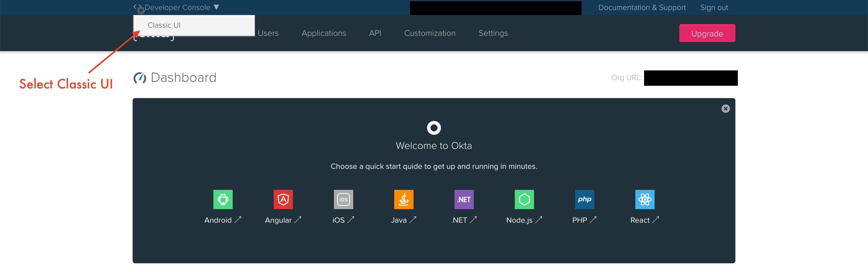
Task: Open the Node.js quick start icon
Action: coord(524,199)
